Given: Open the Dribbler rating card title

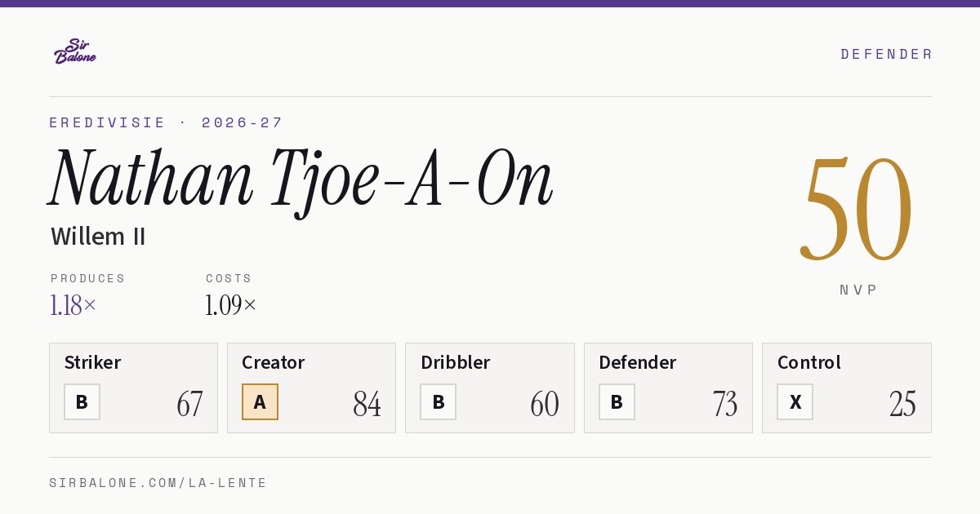Looking at the screenshot, I should (455, 362).
